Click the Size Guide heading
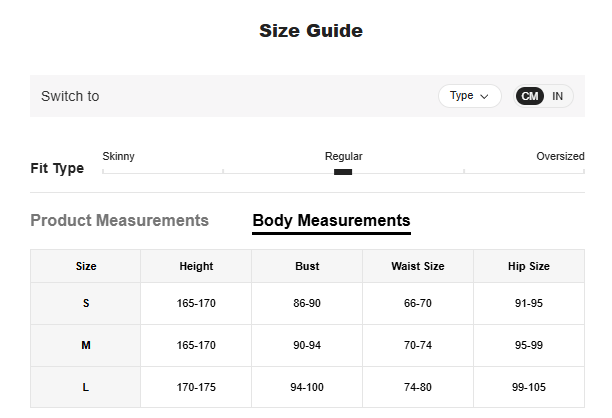Viewport: 612px width, 418px height. [310, 31]
